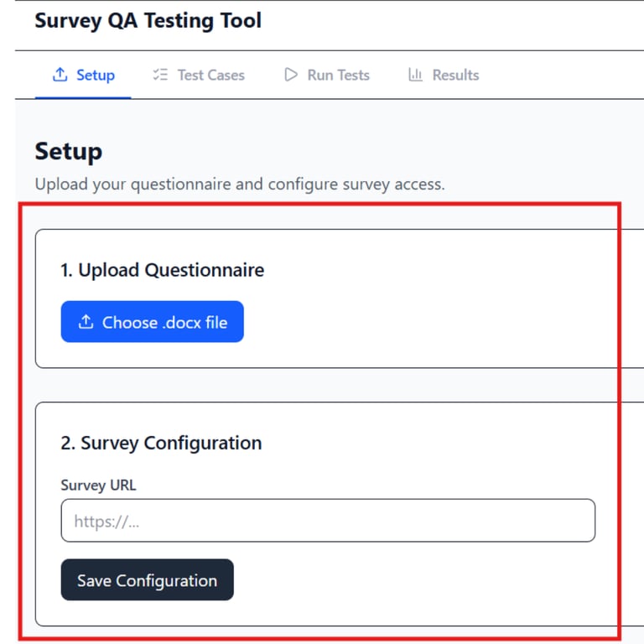View the Results tab
Image resolution: width=644 pixels, height=644 pixels.
(x=455, y=75)
